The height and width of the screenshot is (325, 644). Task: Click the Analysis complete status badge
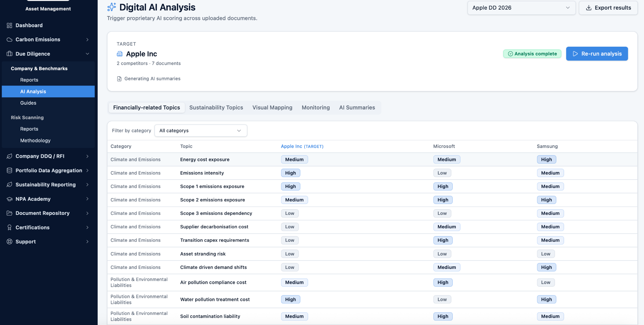click(532, 54)
